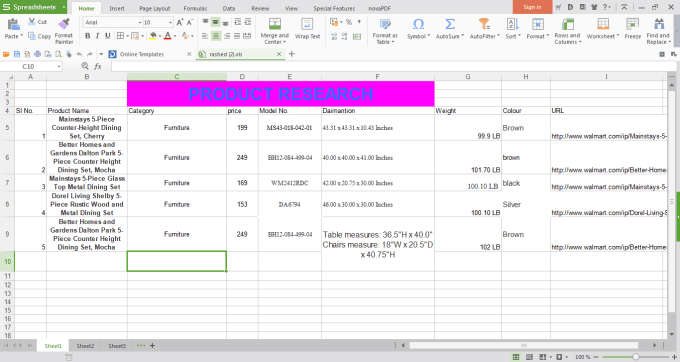Open the Symbol omega icon
680x362 pixels.
(x=418, y=24)
